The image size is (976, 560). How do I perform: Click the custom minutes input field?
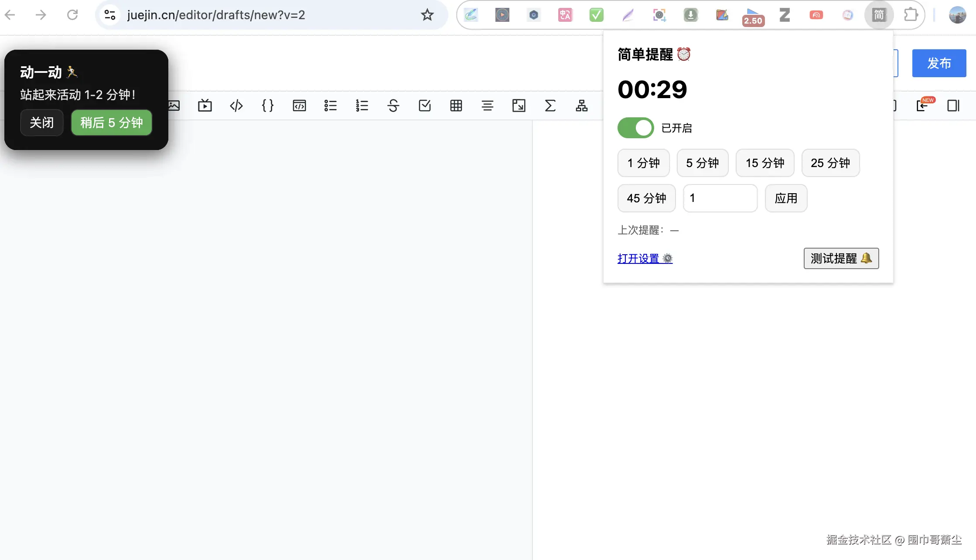[720, 198]
